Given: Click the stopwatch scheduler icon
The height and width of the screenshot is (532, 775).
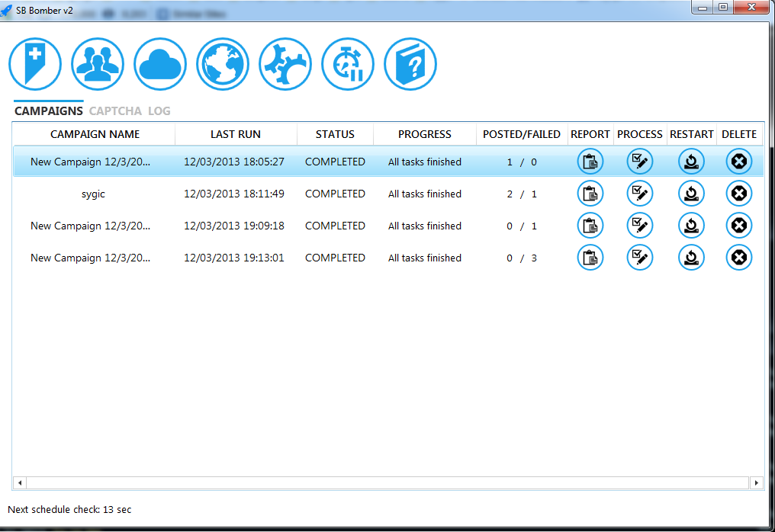Looking at the screenshot, I should coord(348,64).
